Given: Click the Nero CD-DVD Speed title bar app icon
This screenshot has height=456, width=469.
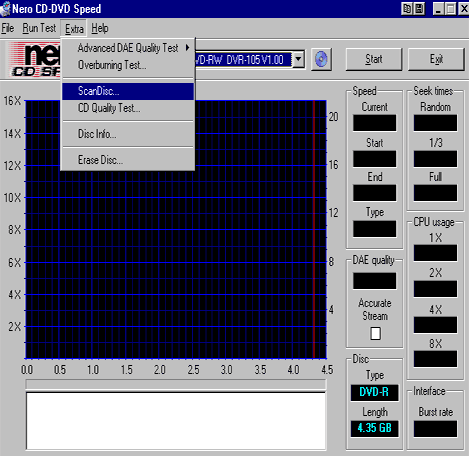Looking at the screenshot, I should pos(5,8).
